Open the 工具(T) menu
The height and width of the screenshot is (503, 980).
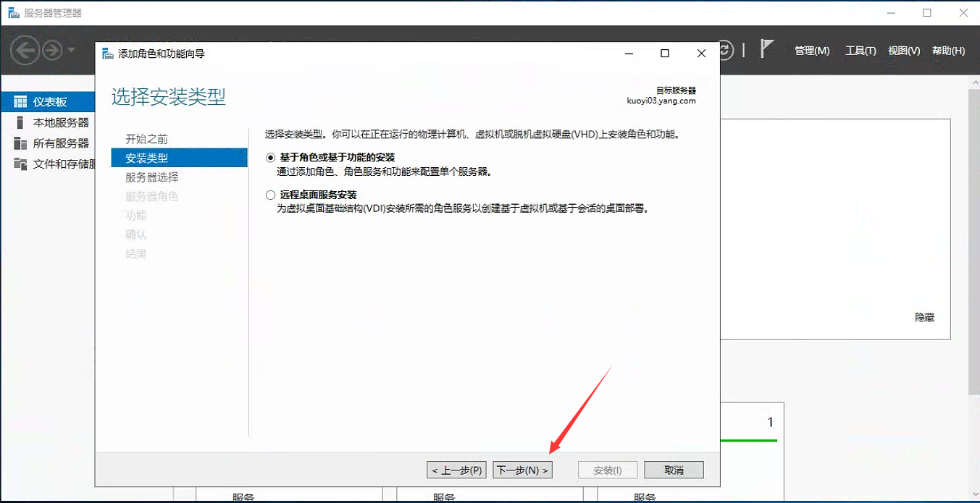860,51
